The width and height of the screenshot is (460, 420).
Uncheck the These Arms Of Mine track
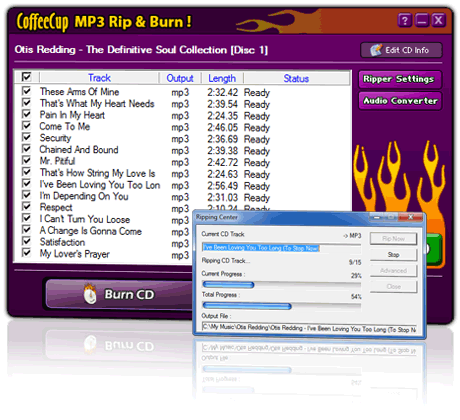point(26,91)
